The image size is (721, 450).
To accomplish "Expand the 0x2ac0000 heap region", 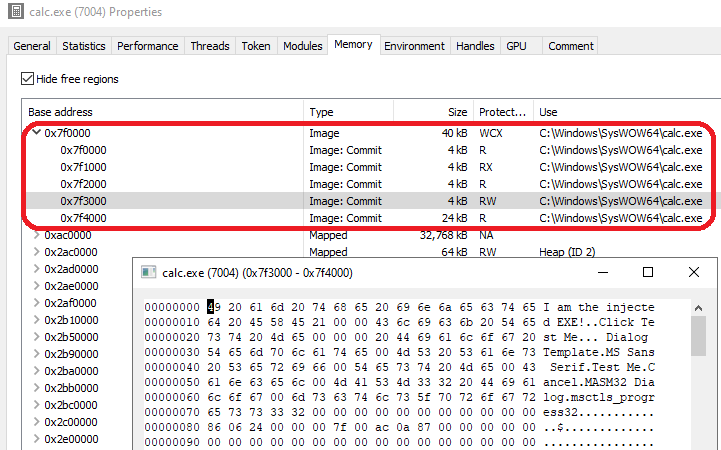I will (x=36, y=252).
